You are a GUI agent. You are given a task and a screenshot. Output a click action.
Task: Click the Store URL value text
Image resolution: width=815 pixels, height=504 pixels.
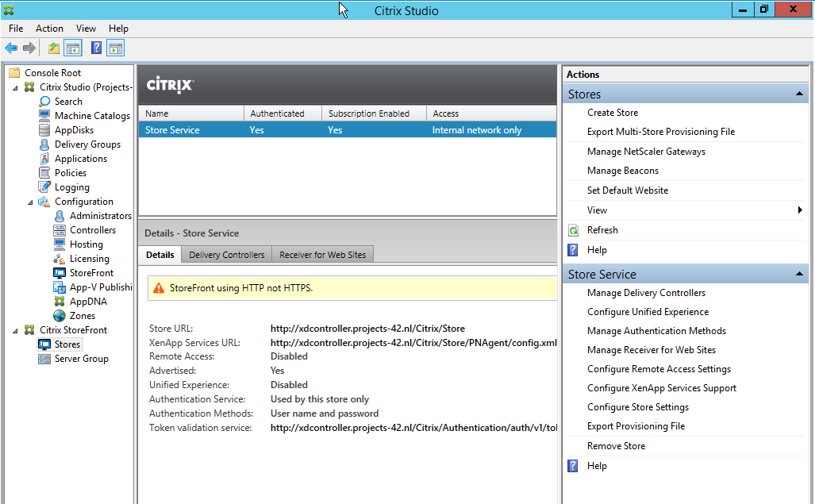(367, 329)
